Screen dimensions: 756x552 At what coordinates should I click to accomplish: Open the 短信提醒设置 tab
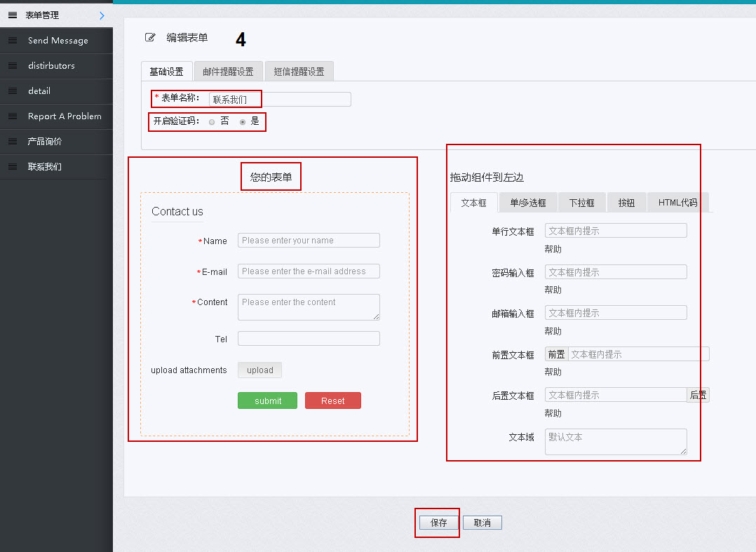[x=299, y=71]
